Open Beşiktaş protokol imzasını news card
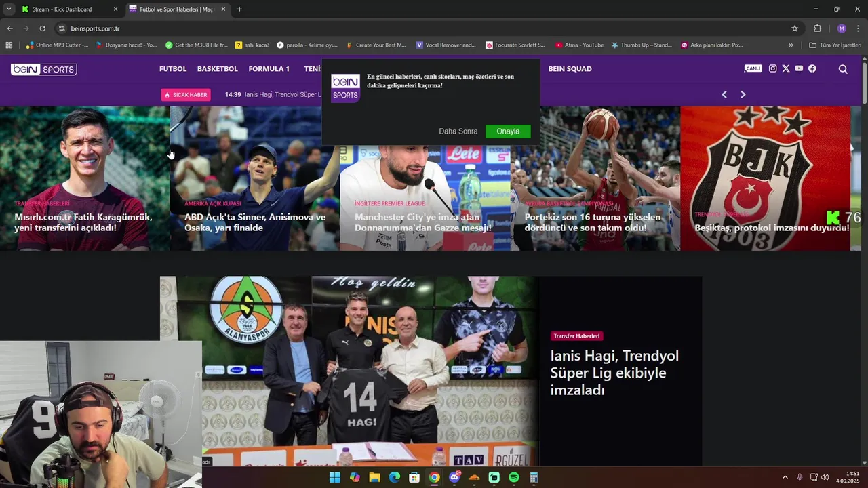The image size is (868, 488). pyautogui.click(x=766, y=179)
